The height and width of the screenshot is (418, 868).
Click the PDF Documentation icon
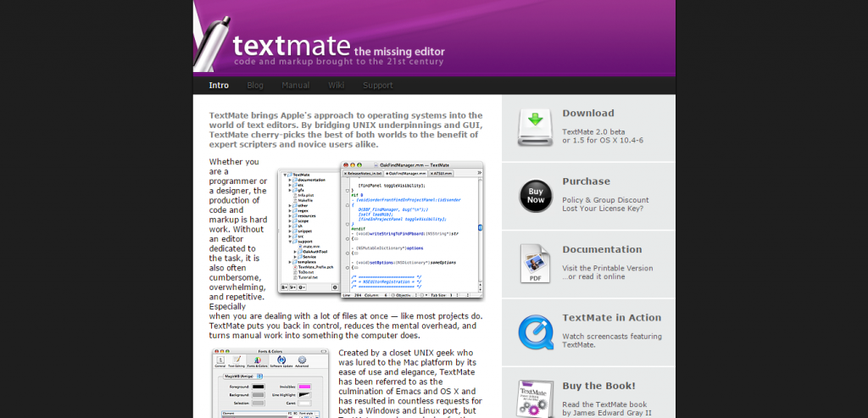pyautogui.click(x=536, y=264)
